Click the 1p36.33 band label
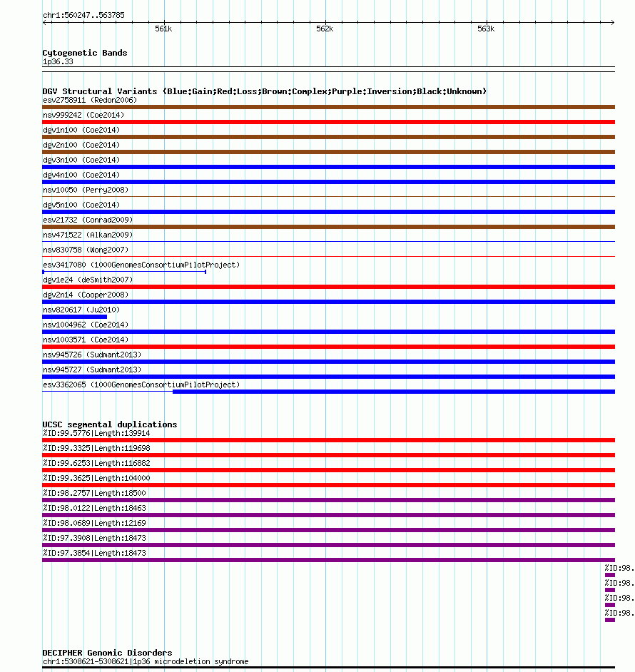 58,62
